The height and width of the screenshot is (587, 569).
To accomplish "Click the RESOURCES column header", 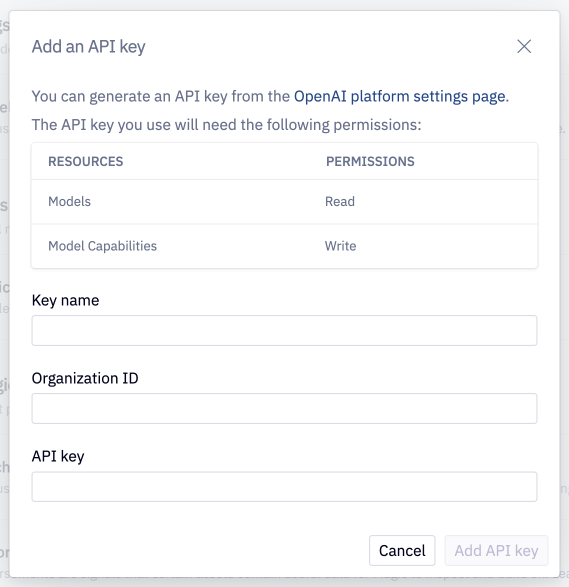I will coord(86,161).
